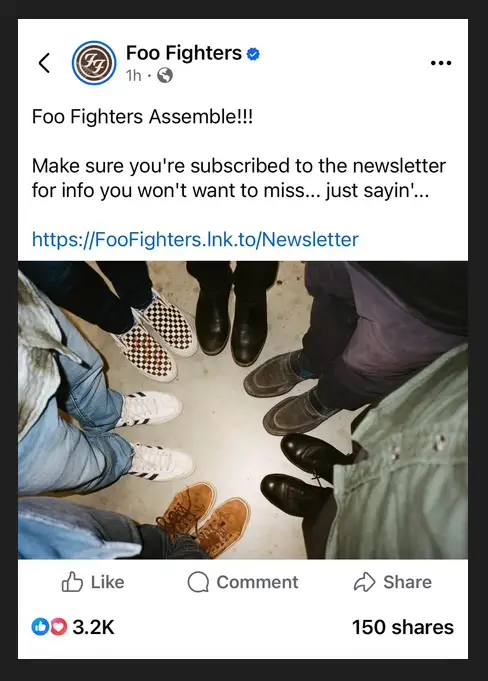Open the Foo Fighters page name
This screenshot has height=681, width=488.
[x=184, y=53]
